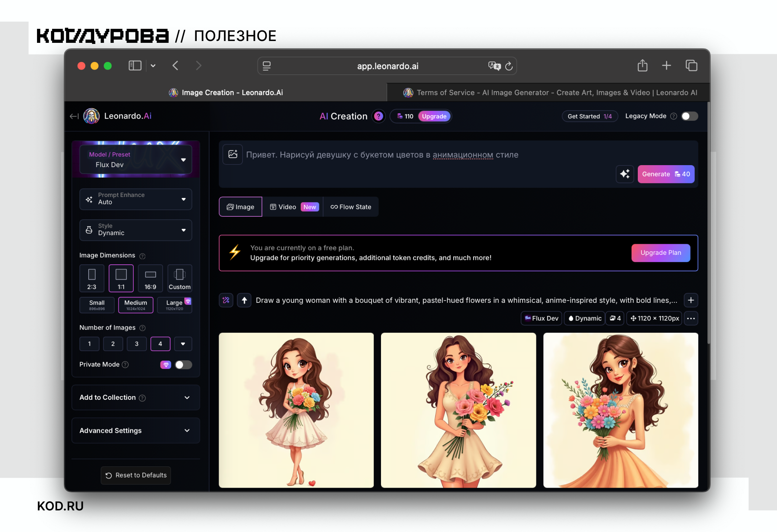Click the magic wand icon beside the generation prompt
The width and height of the screenshot is (777, 532).
pos(226,300)
